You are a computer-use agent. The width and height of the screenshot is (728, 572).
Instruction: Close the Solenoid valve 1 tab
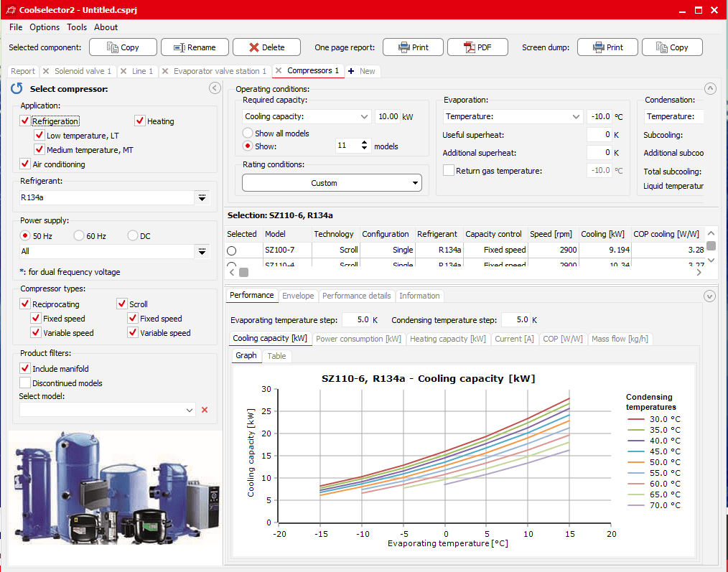pos(47,71)
